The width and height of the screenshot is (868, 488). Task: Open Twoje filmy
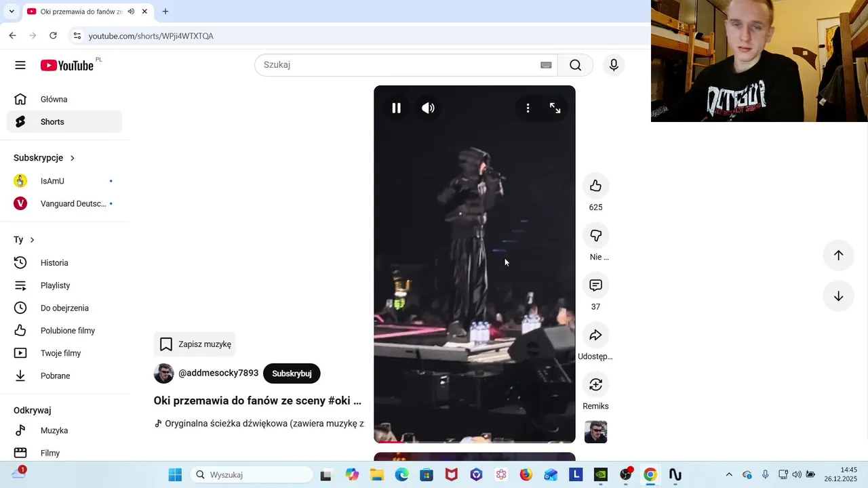64,353
